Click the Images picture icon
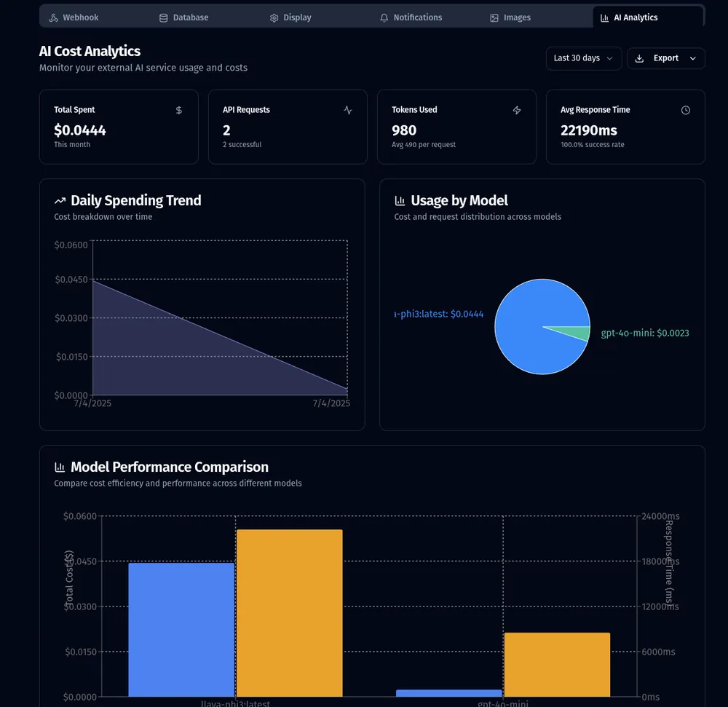Screen dimensions: 728x707 point(494,17)
